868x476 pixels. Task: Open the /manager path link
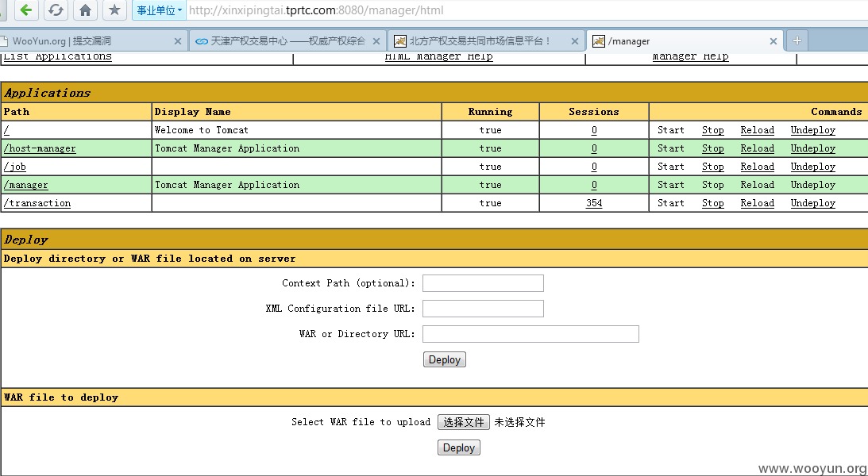[x=26, y=185]
